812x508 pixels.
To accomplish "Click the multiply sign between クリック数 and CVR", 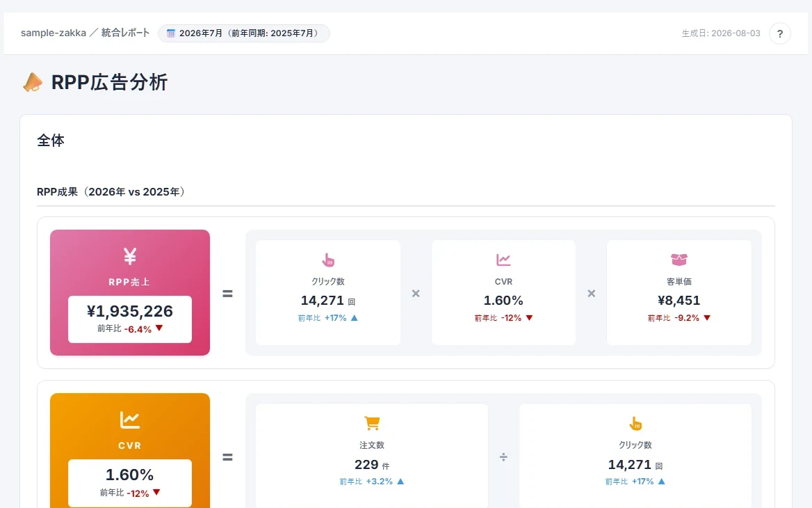I will point(416,294).
